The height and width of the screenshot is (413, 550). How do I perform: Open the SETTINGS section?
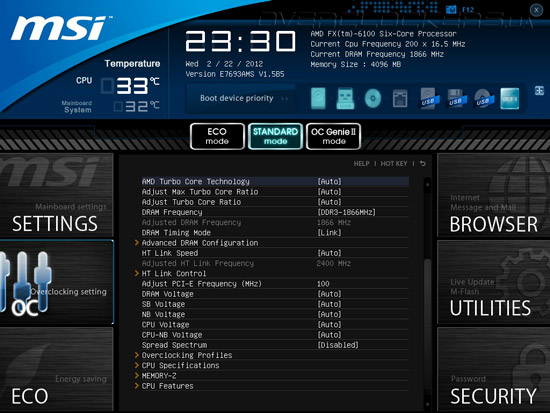click(x=56, y=195)
